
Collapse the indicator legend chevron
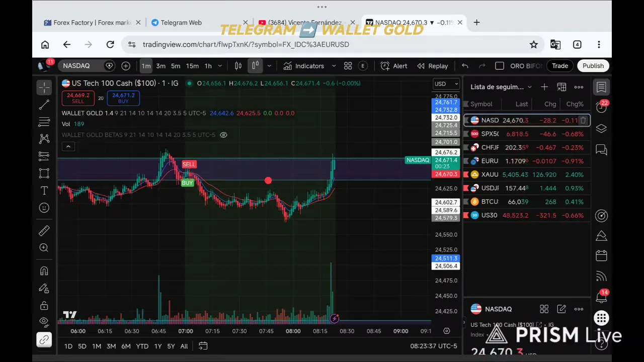click(x=68, y=146)
